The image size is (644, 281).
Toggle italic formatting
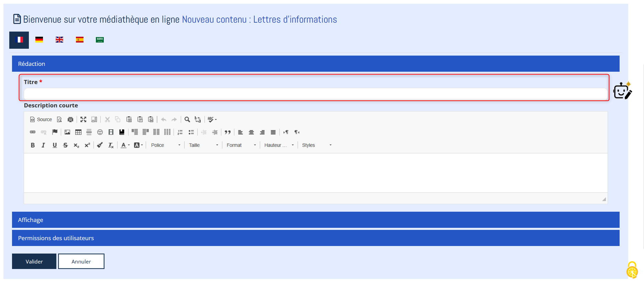(43, 145)
